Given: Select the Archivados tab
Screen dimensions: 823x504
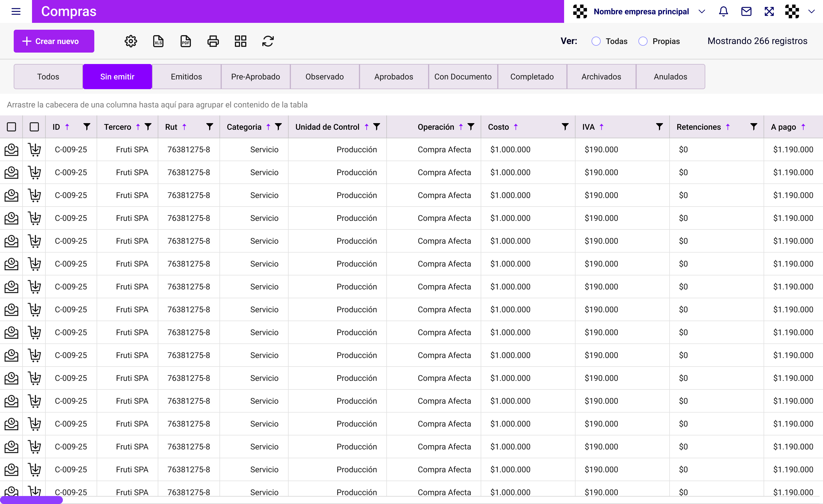Looking at the screenshot, I should tap(601, 77).
